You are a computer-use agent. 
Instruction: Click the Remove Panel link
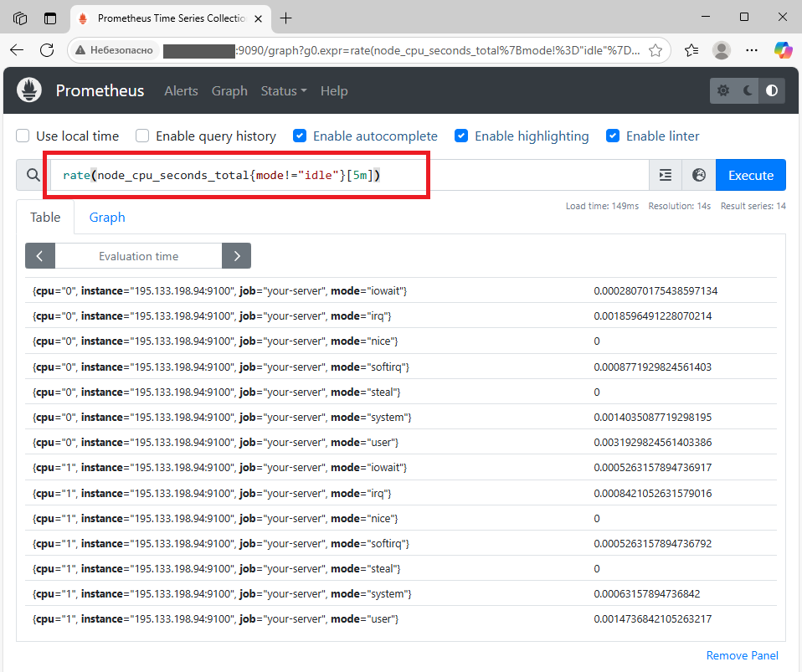(x=743, y=655)
